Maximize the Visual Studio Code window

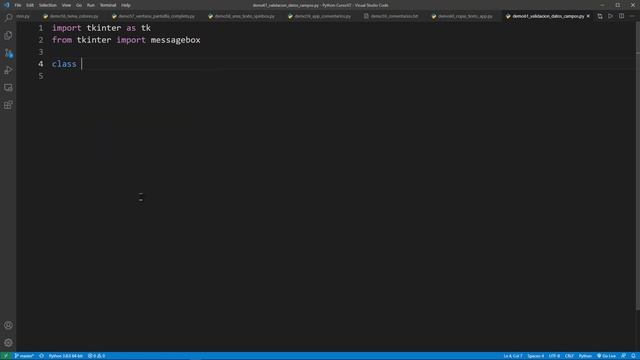click(x=618, y=5)
